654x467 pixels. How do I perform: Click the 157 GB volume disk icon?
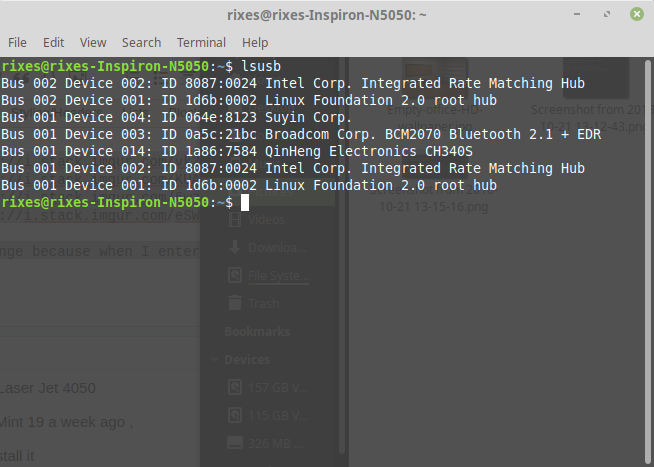235,387
